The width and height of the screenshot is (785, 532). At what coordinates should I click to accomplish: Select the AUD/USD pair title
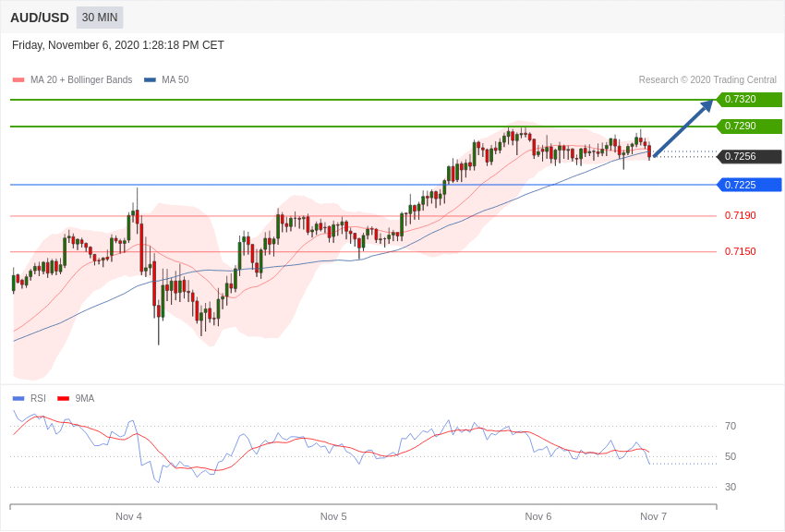pyautogui.click(x=40, y=18)
